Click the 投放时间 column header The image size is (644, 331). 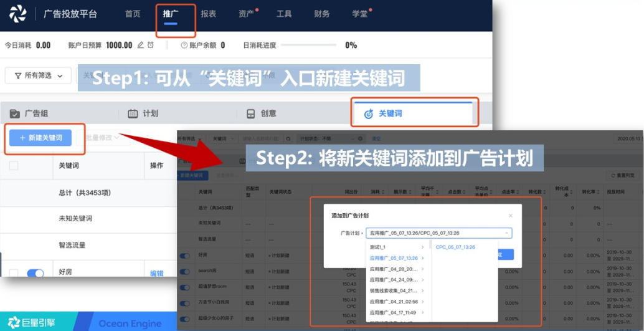point(615,191)
